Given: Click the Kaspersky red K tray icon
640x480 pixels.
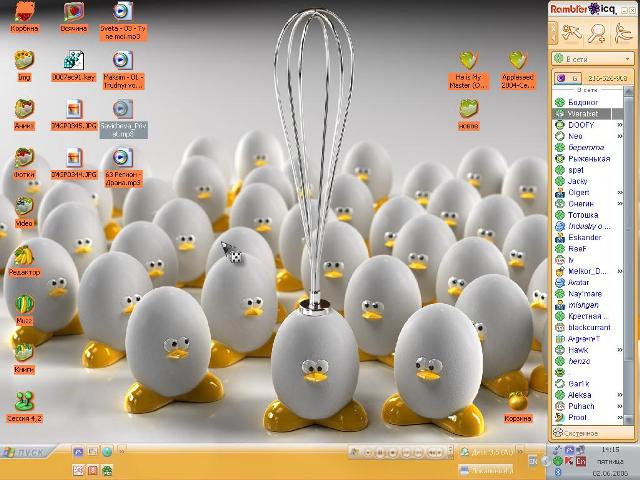Looking at the screenshot, I should tap(569, 461).
